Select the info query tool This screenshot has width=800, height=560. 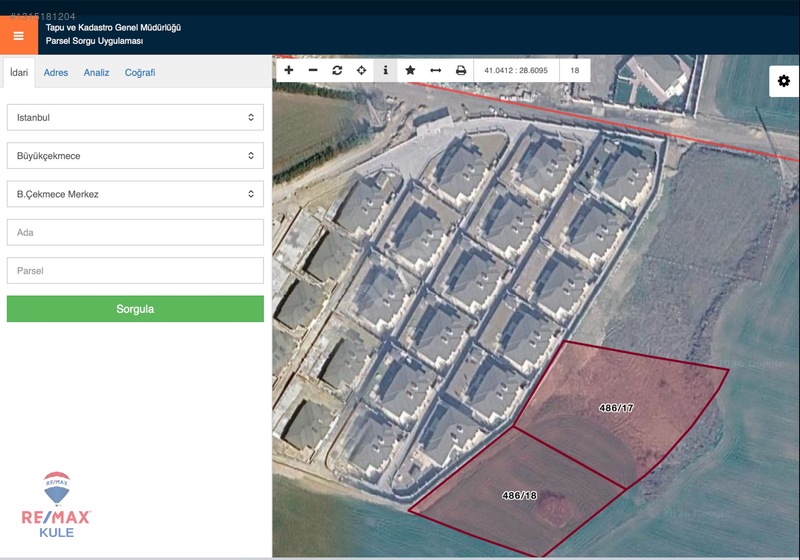click(x=386, y=70)
